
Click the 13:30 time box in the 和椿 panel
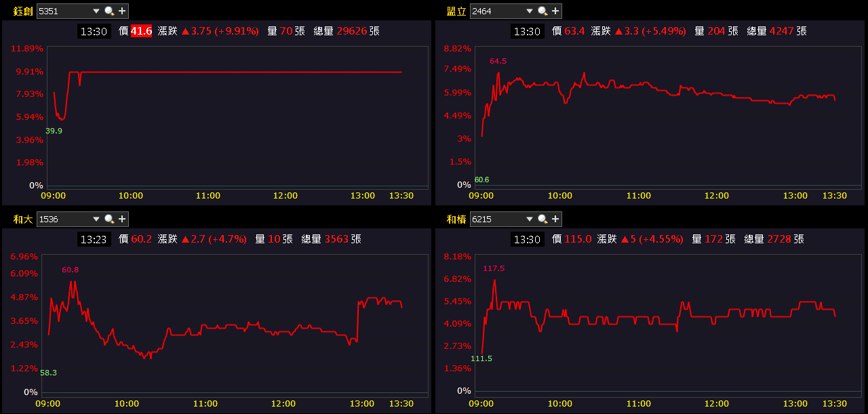coord(528,239)
